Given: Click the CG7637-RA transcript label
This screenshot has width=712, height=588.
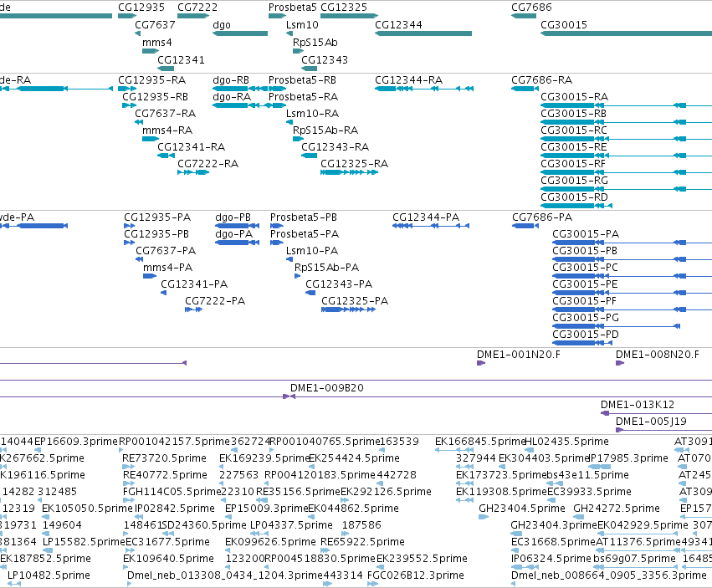Looking at the screenshot, I should click(x=166, y=114).
